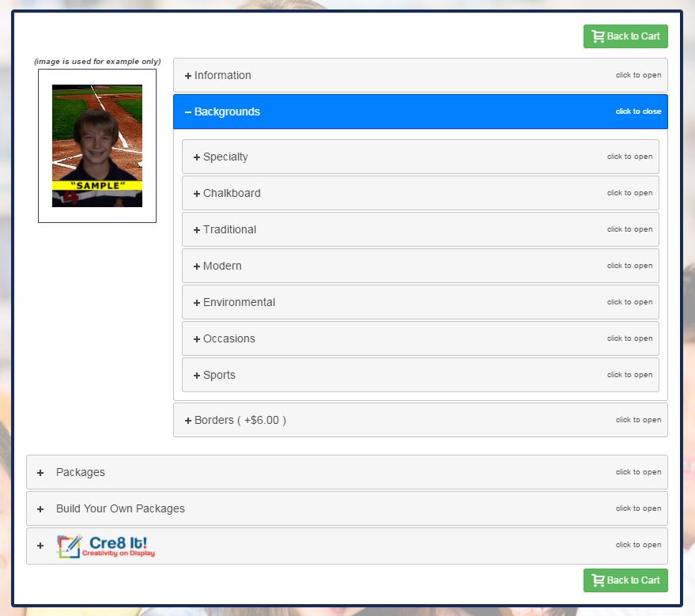
Task: Click 'click to close' on Backgrounds header
Action: [638, 111]
